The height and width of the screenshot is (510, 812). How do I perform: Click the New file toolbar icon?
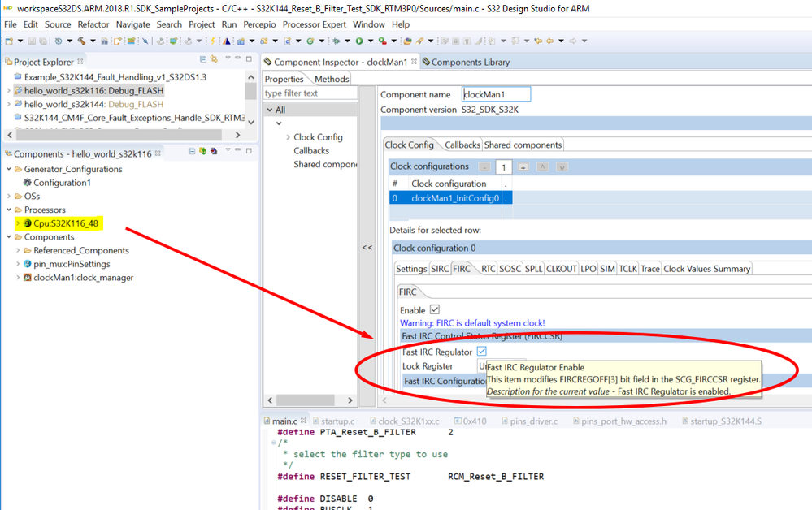click(x=9, y=41)
